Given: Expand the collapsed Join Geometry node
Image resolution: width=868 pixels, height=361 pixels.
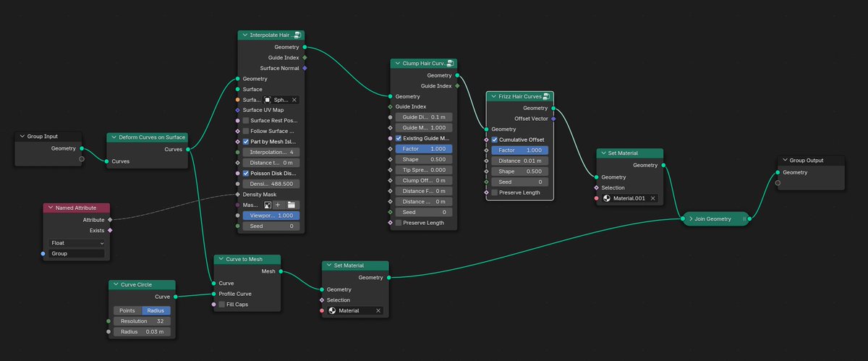Looking at the screenshot, I should [x=691, y=218].
